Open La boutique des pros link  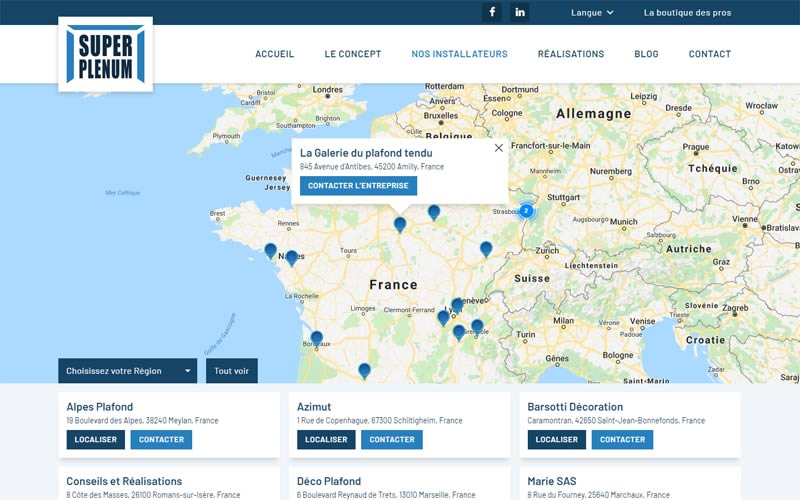tap(687, 13)
